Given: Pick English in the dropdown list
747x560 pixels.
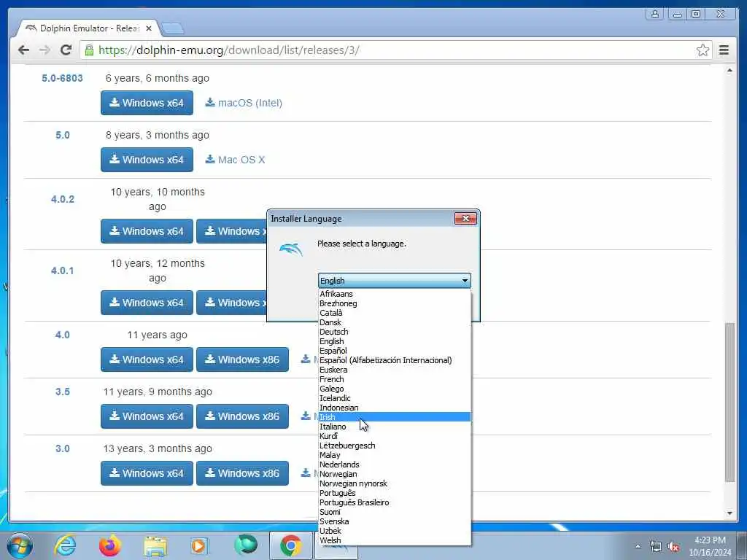Looking at the screenshot, I should (x=394, y=341).
